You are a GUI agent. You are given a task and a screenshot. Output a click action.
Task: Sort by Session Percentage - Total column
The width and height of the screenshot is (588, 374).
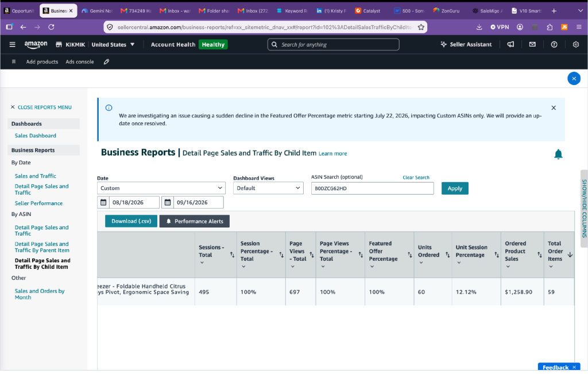281,255
